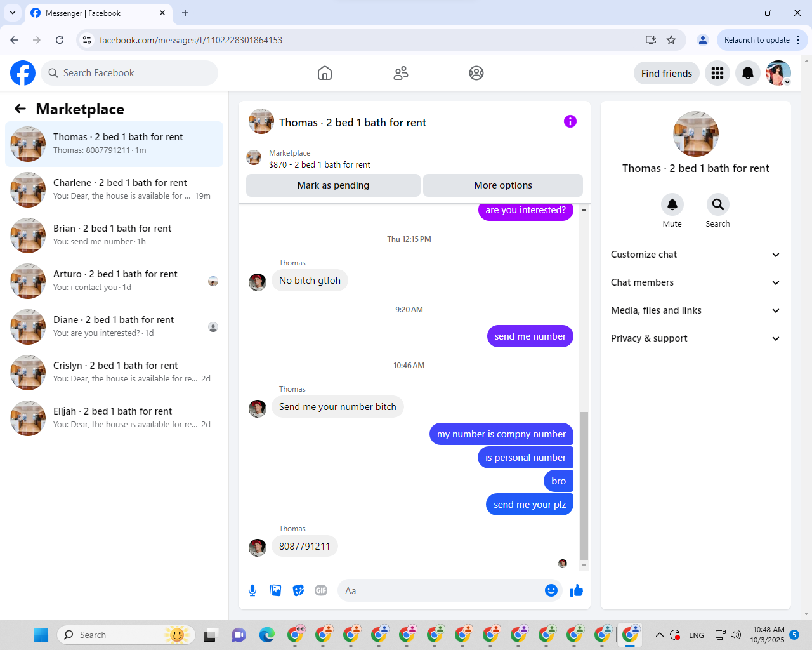Open Brian conversation in chat list
812x650 pixels.
pyautogui.click(x=114, y=235)
